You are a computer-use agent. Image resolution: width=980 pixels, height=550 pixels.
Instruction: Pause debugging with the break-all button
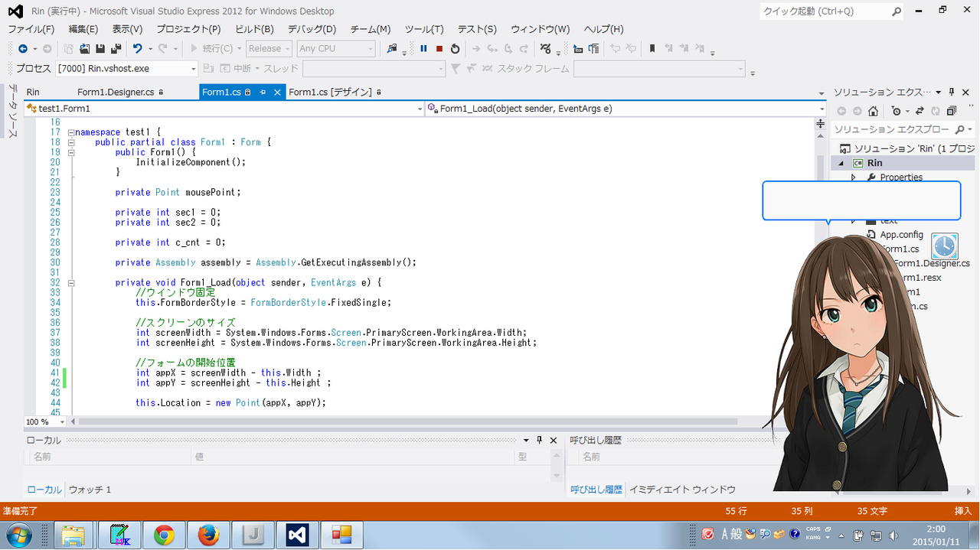tap(423, 48)
